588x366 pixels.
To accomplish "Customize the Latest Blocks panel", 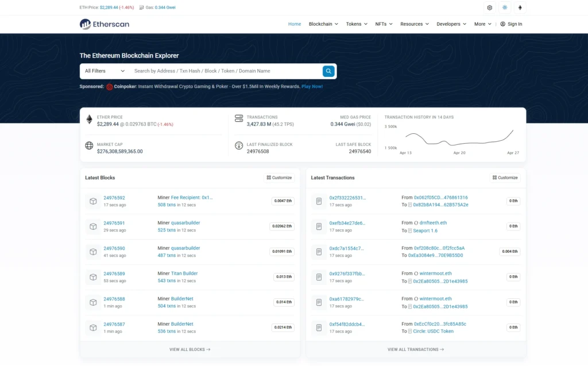I will [x=280, y=178].
